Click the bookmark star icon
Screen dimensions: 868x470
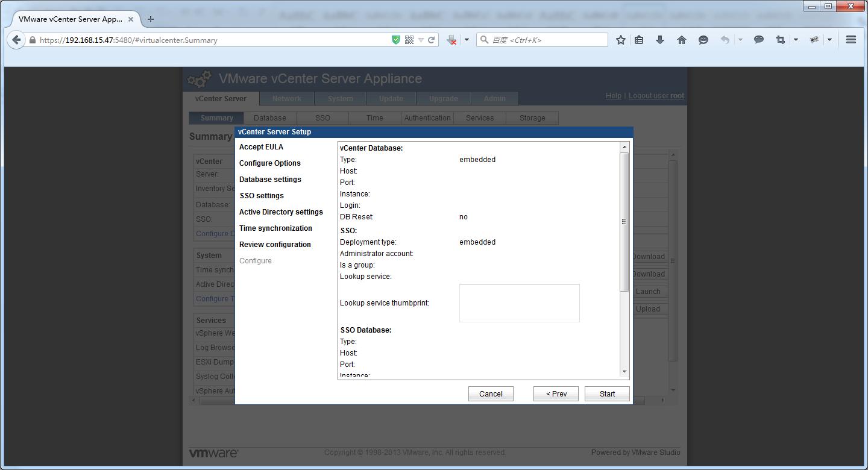621,40
